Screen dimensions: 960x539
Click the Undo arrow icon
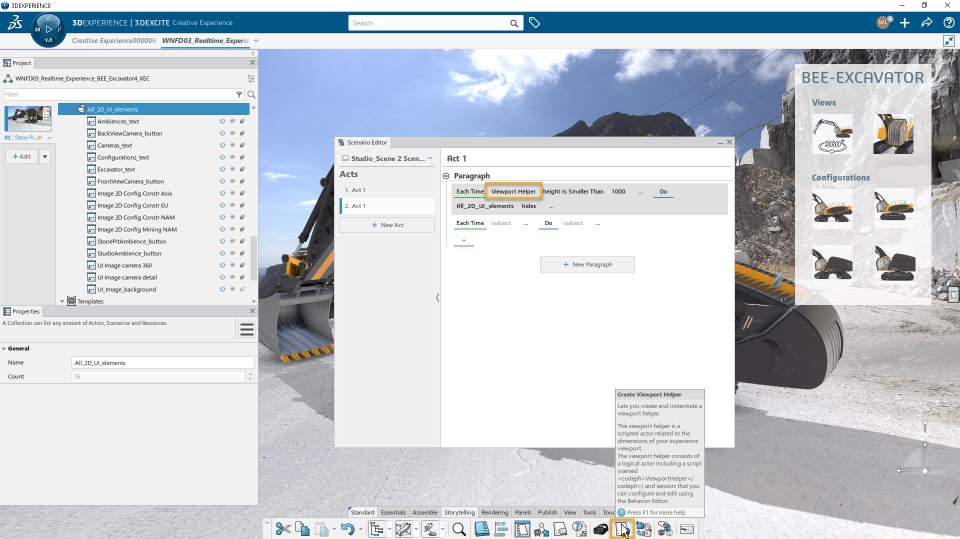tap(347, 529)
